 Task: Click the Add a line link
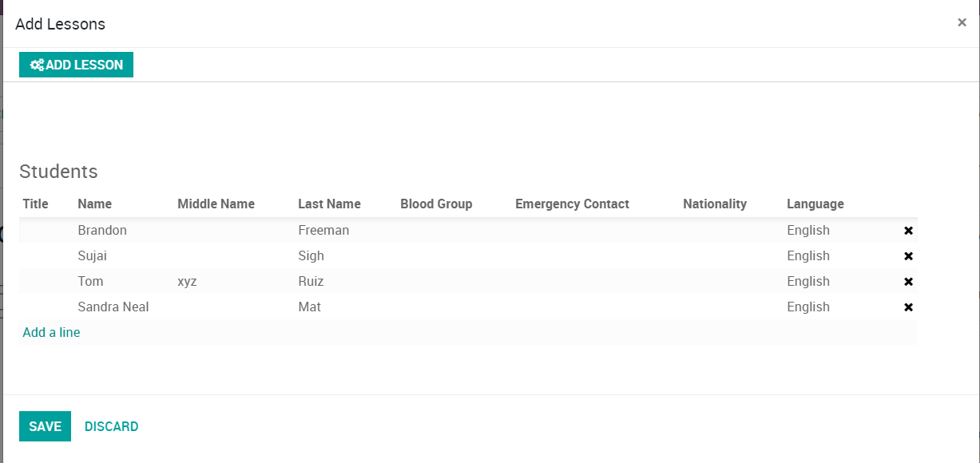[x=51, y=332]
